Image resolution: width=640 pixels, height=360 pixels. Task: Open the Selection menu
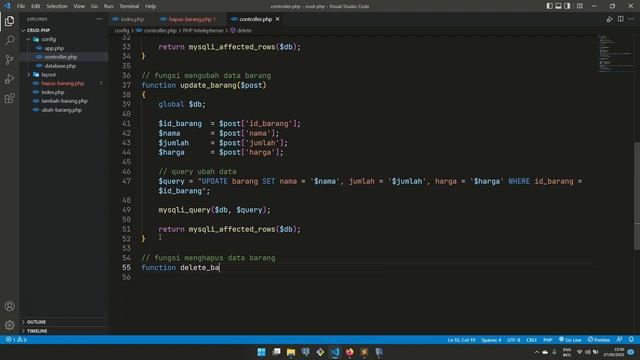click(57, 6)
